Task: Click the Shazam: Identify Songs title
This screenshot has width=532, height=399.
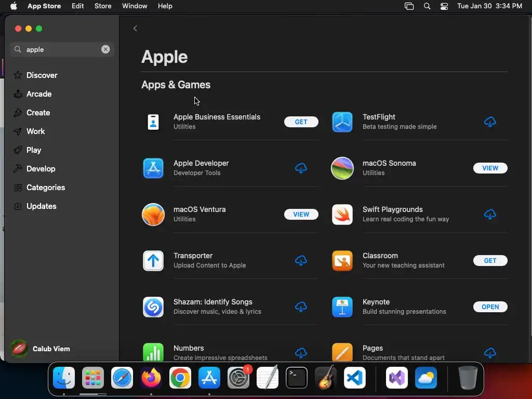Action: pyautogui.click(x=212, y=302)
